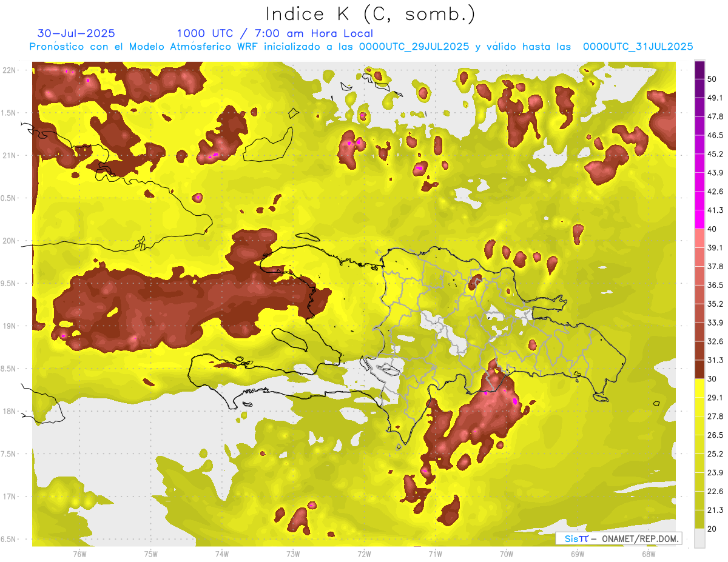This screenshot has width=728, height=562.
Task: Click the colorbar value '30'
Action: point(713,379)
